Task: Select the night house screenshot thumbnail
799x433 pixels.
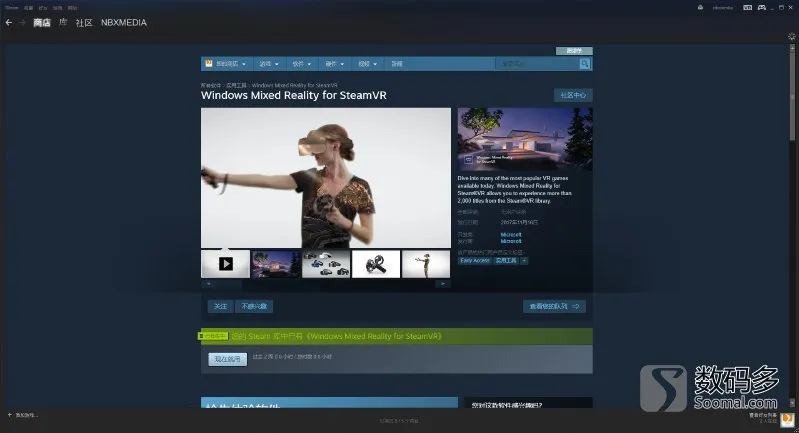Action: [276, 264]
